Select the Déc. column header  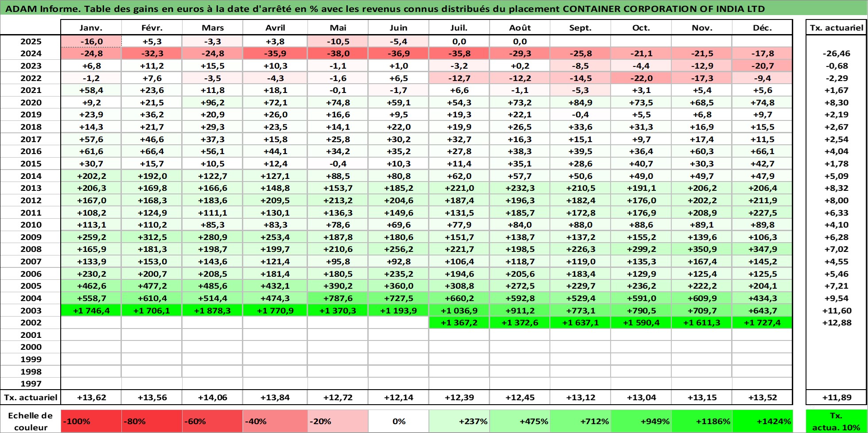[x=762, y=27]
